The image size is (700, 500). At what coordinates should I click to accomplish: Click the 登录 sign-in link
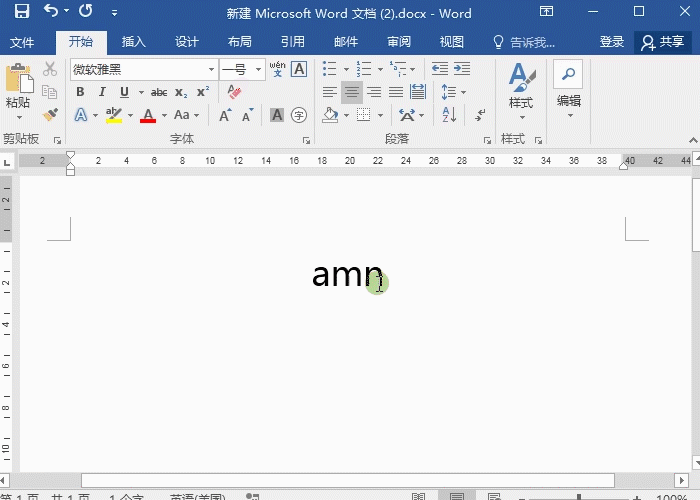pyautogui.click(x=612, y=42)
